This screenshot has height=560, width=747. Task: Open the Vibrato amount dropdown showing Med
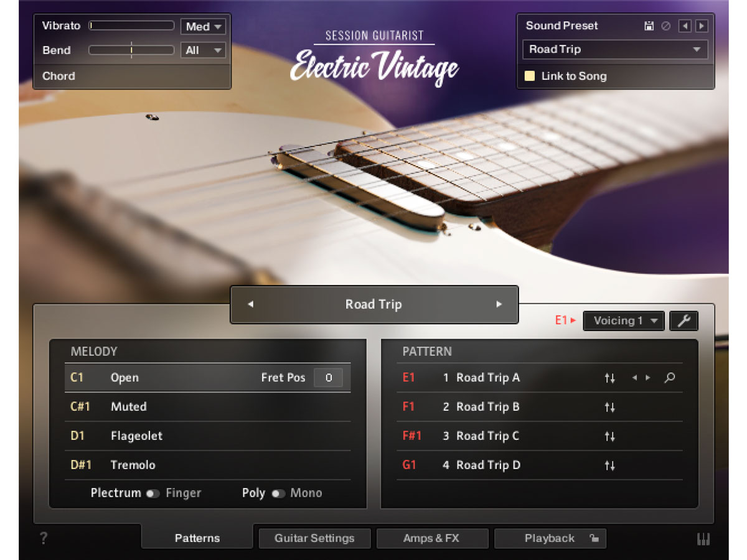pos(203,26)
